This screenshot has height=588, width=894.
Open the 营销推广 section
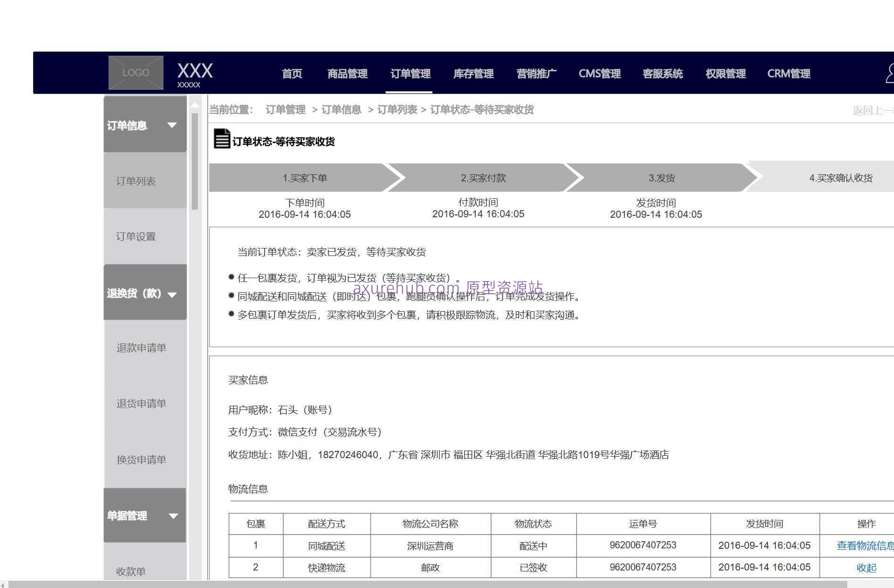click(536, 73)
